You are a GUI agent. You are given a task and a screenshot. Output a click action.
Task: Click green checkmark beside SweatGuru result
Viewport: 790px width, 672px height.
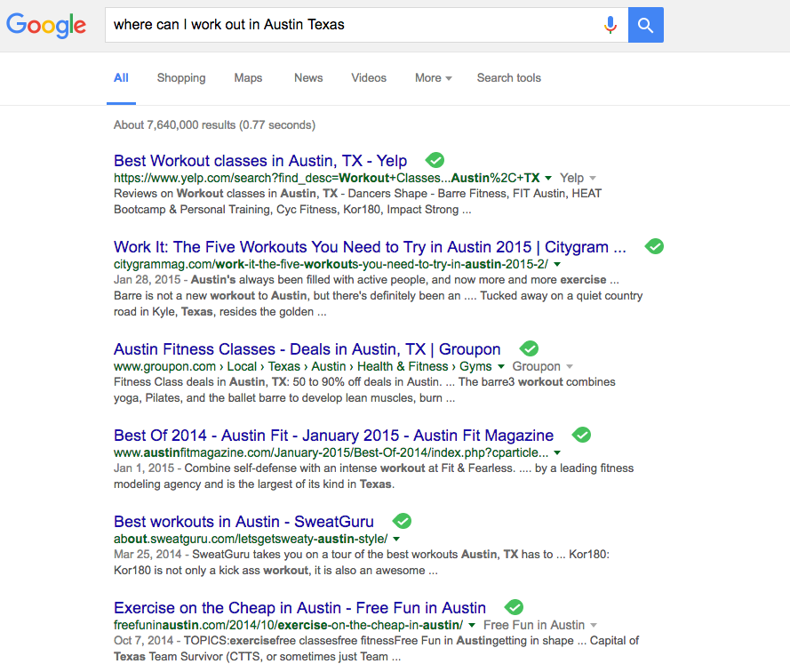402,521
